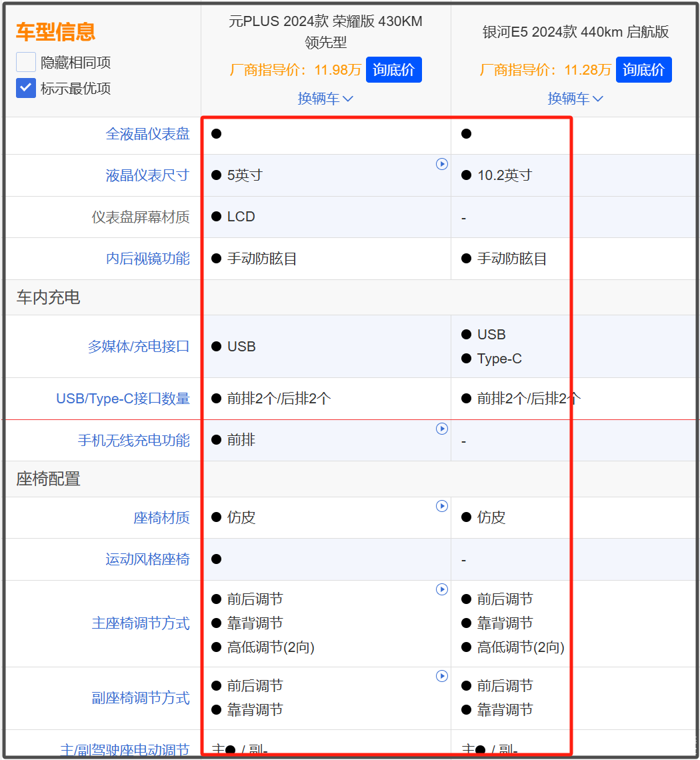
Task: Play video for 液晶仪表尺寸 row
Action: (x=441, y=164)
